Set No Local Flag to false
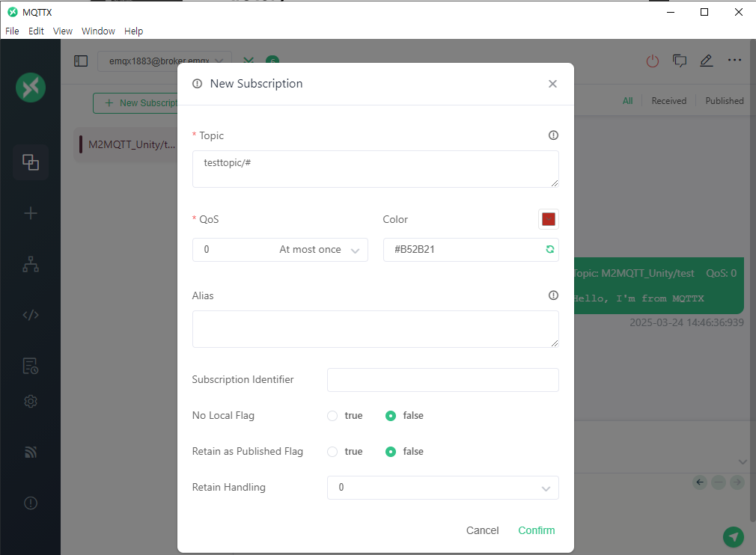This screenshot has width=756, height=555. [391, 416]
